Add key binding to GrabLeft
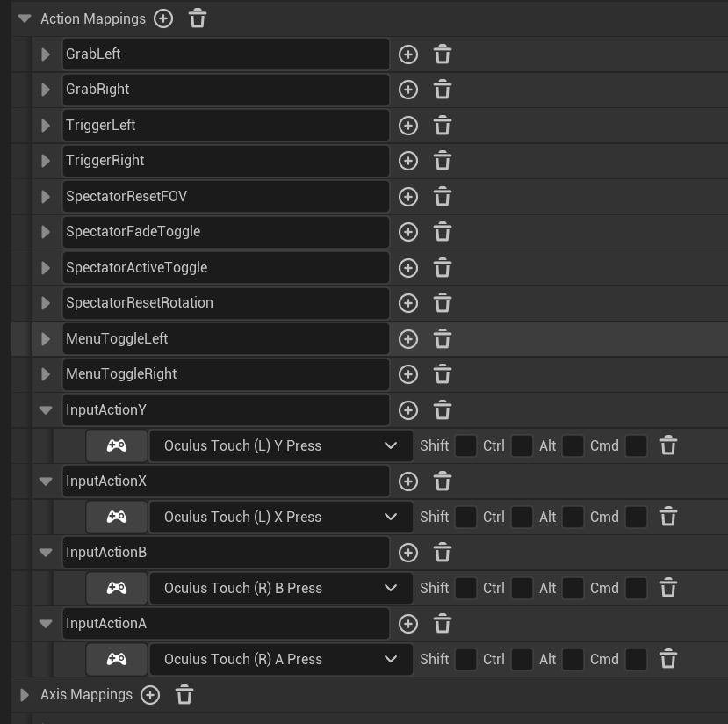 coord(408,54)
